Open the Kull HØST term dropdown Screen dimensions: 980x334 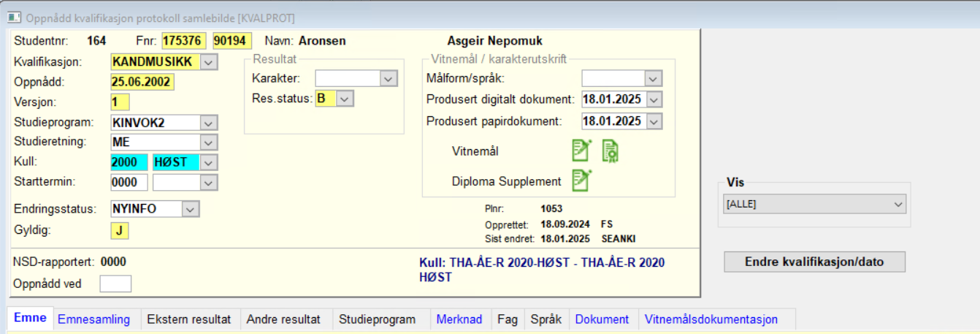click(208, 162)
